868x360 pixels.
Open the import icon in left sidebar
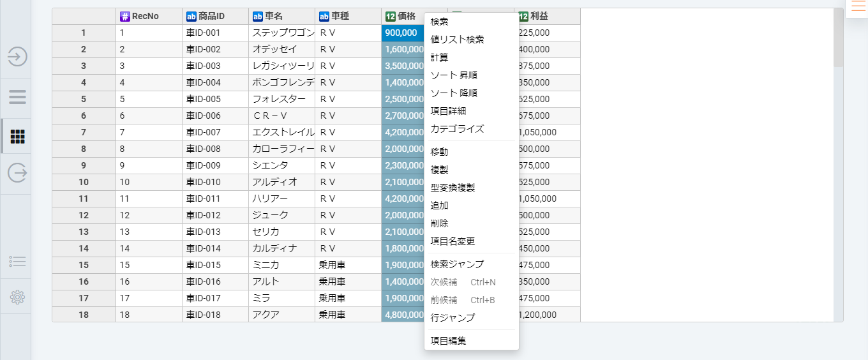pyautogui.click(x=17, y=57)
